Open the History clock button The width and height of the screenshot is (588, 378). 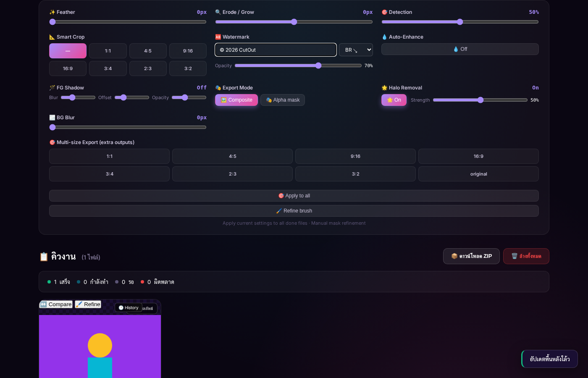click(x=129, y=308)
